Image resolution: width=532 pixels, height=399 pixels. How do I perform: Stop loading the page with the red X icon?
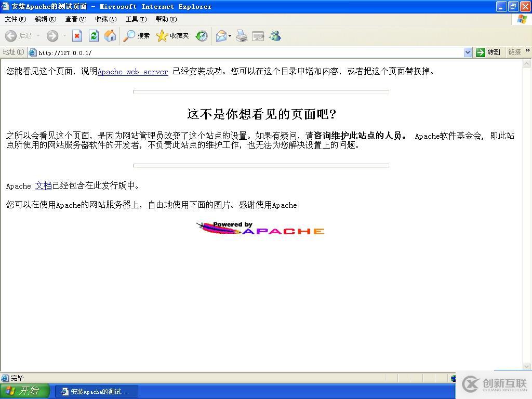(x=77, y=36)
